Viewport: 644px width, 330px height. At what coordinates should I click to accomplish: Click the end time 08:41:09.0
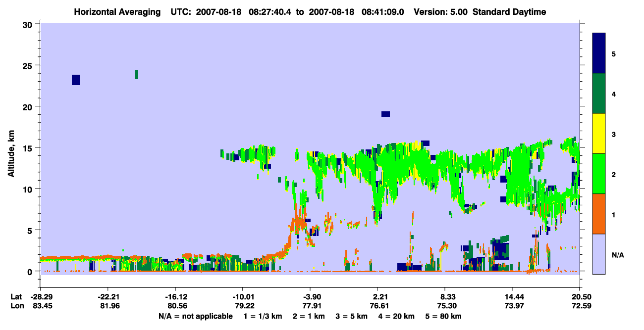[x=383, y=12]
